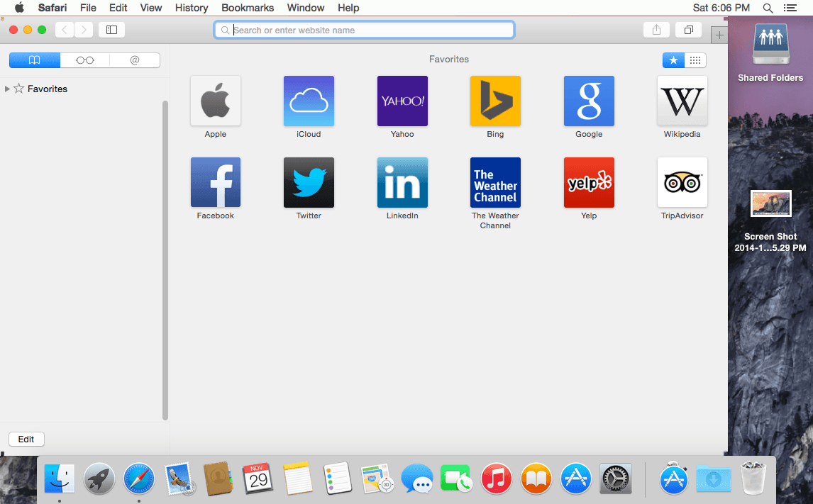
Task: Switch sidebar to Bookmarks tab
Action: click(34, 60)
